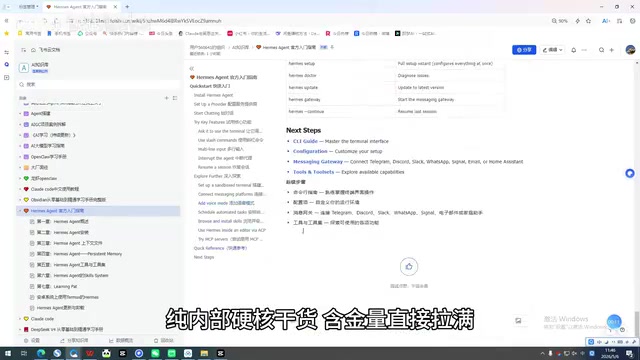This screenshot has width=640, height=360.
Task: Open Microsoft Edge from taskbar
Action: [41, 353]
